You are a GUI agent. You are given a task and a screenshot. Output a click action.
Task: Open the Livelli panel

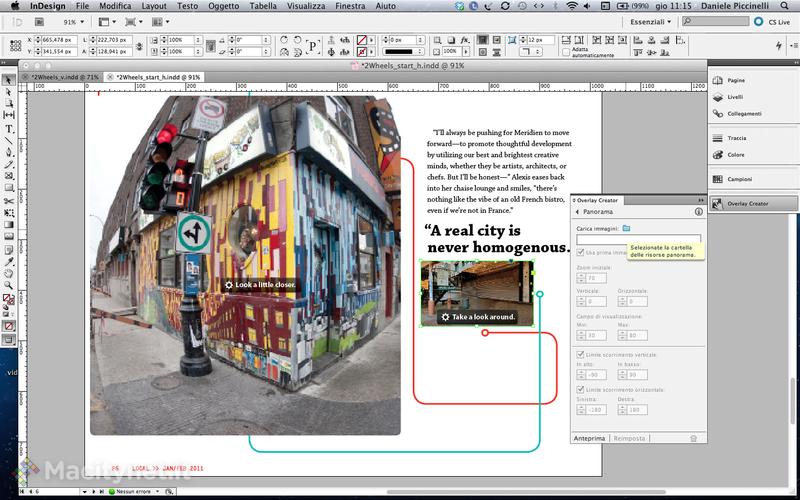735,97
